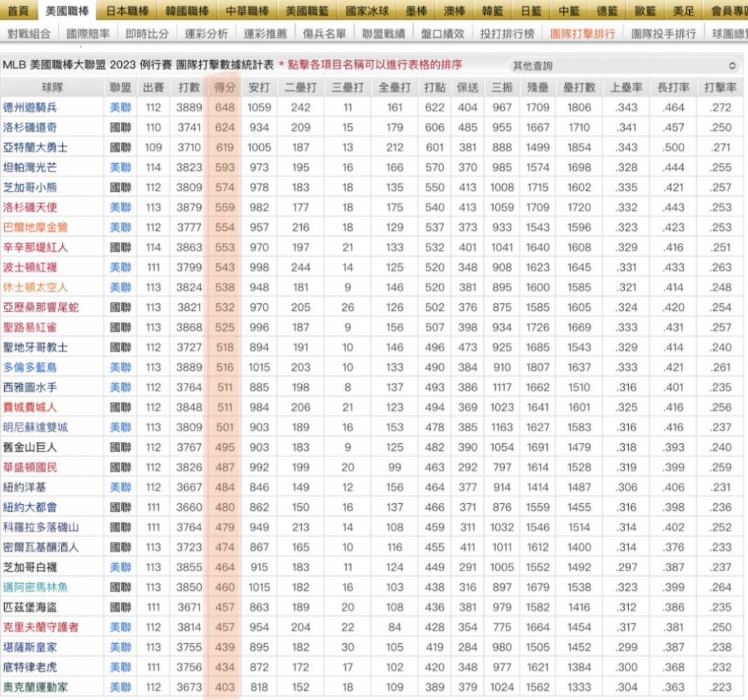Open the 巴爾地摩金鶯 team link
Viewport: 748px width, 700px height.
point(35,227)
